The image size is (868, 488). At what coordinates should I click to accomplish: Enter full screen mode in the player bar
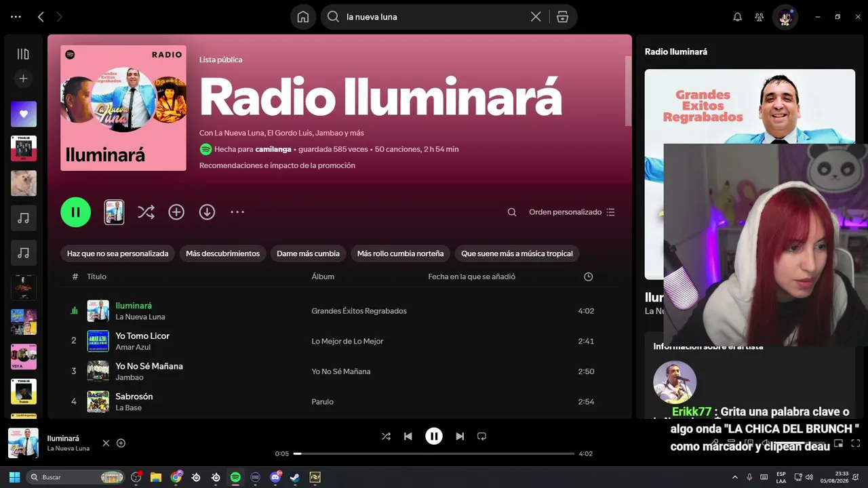(855, 443)
